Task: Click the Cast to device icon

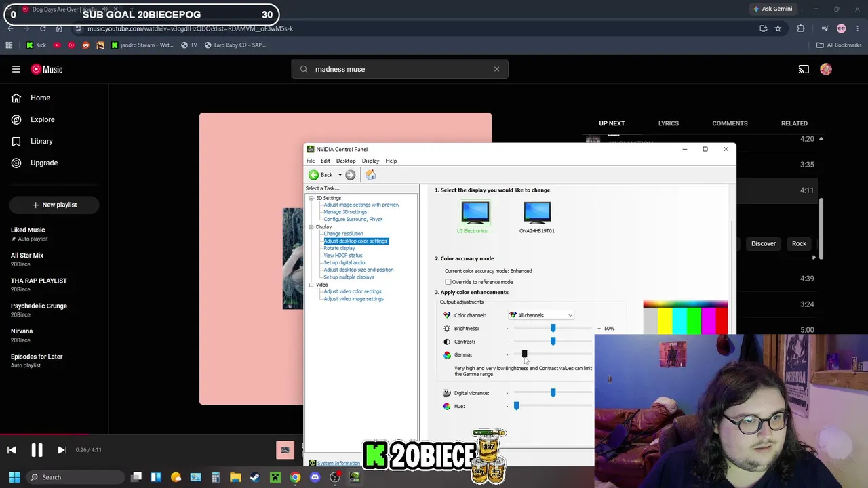Action: (804, 69)
